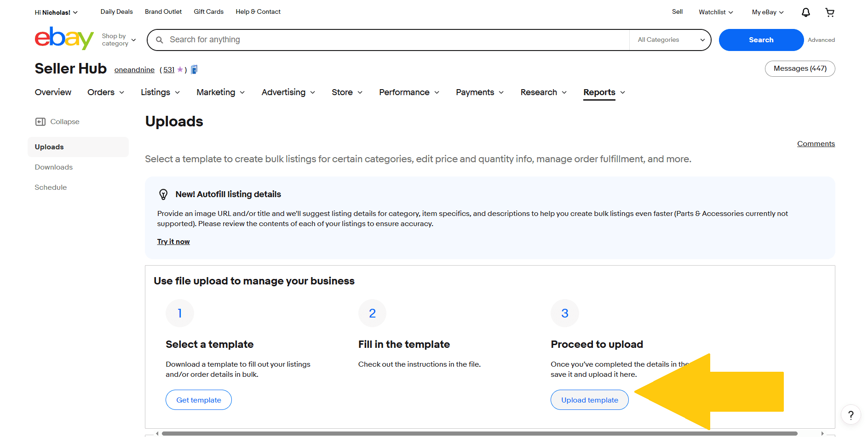Collapse the Seller Hub sidebar
The width and height of the screenshot is (868, 437).
pyautogui.click(x=57, y=121)
